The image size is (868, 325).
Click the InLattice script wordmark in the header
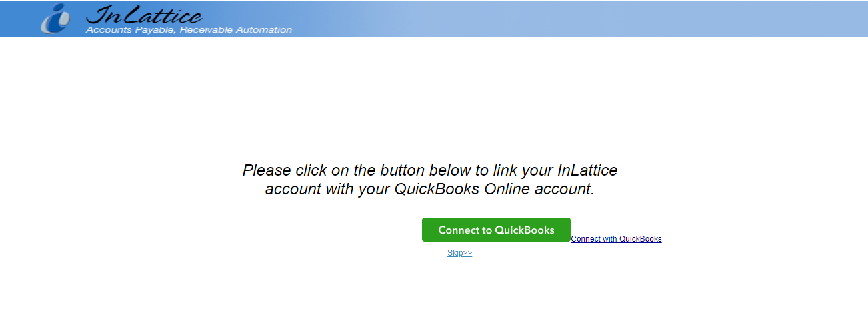[145, 15]
